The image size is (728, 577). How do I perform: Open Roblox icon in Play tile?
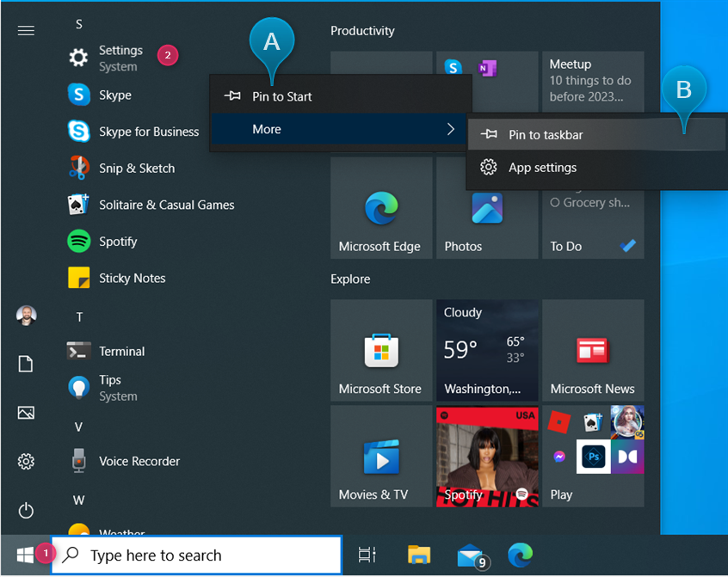559,422
